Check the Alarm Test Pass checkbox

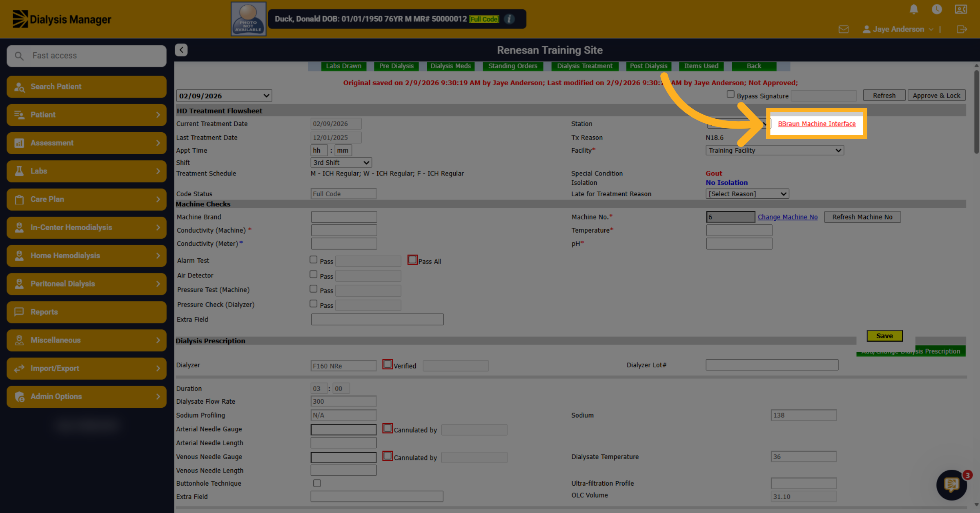[314, 260]
